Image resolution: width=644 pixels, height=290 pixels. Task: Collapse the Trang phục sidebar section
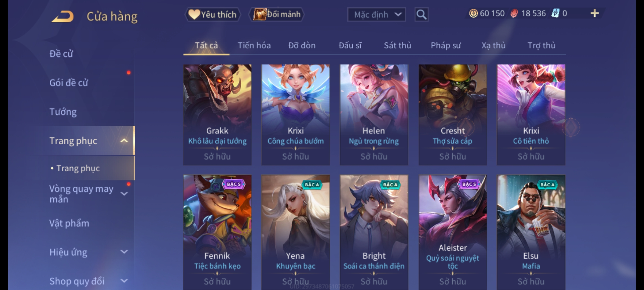click(x=124, y=140)
